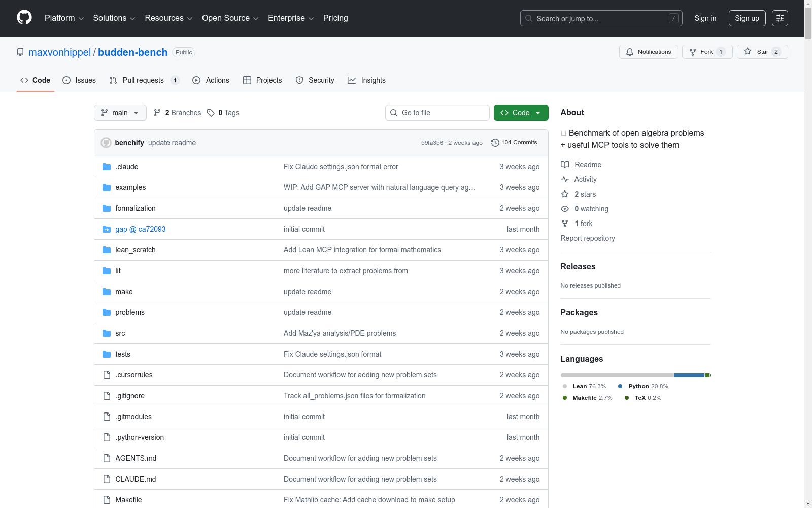The height and width of the screenshot is (508, 812).
Task: Click the Lean language bar segment
Action: coord(617,375)
